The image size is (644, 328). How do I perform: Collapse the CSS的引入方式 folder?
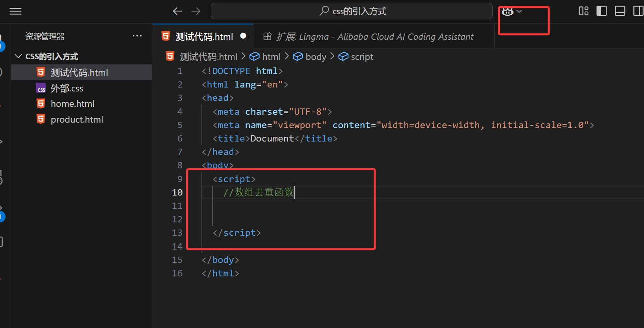pyautogui.click(x=18, y=56)
